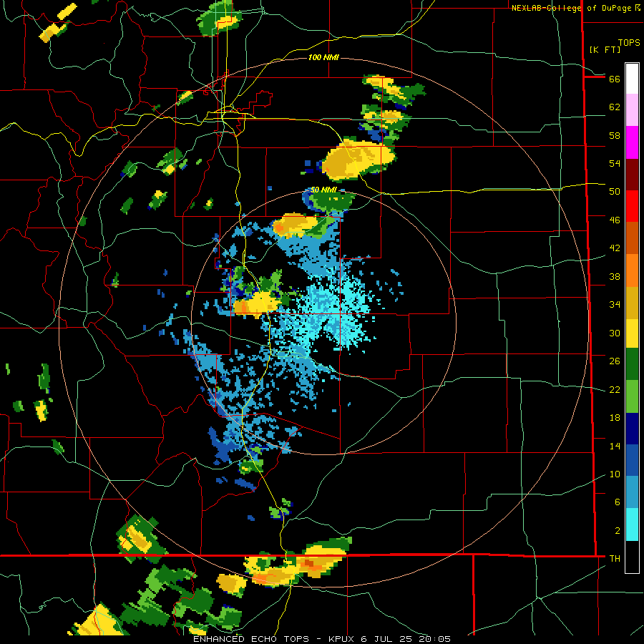Click the 'TOPS' legend title
The width and height of the screenshot is (644, 644).
click(629, 43)
